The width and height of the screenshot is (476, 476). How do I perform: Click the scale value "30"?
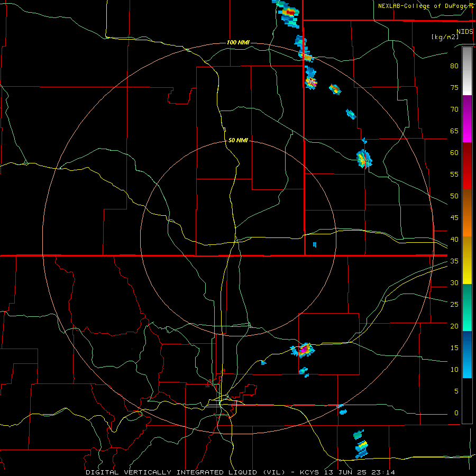click(x=454, y=283)
